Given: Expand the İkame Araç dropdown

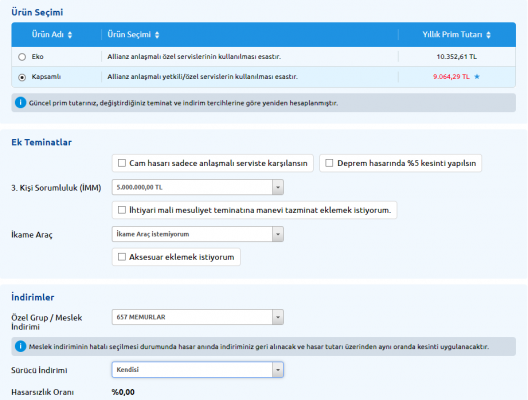Looking at the screenshot, I should click(x=198, y=234).
